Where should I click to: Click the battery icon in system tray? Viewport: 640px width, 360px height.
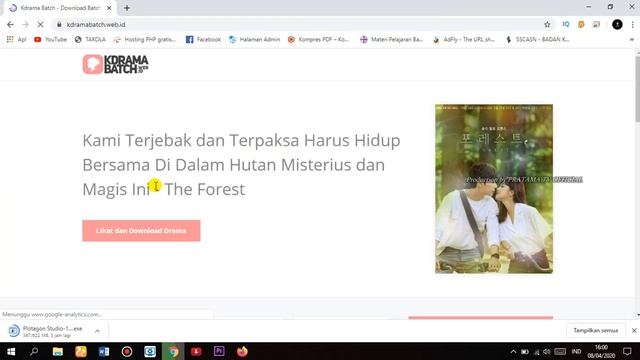tap(524, 351)
